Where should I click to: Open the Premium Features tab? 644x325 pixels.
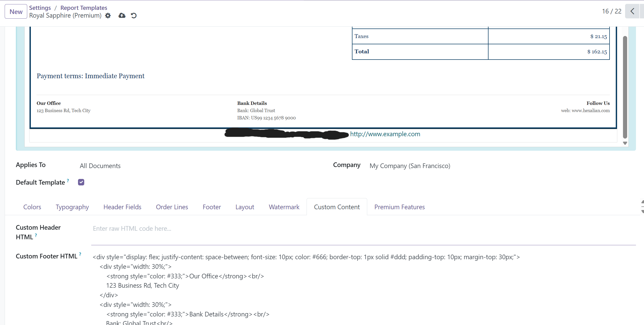[400, 207]
